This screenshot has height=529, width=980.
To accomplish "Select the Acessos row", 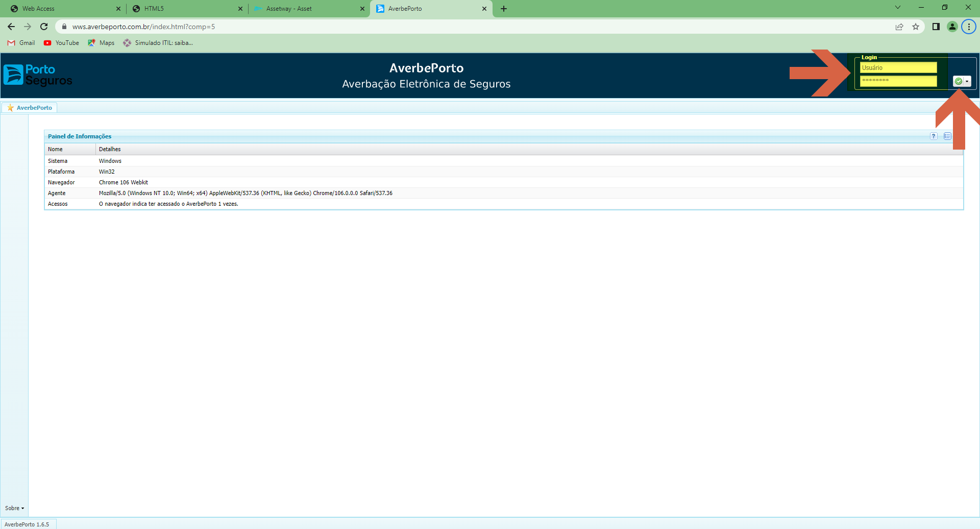I will [504, 204].
